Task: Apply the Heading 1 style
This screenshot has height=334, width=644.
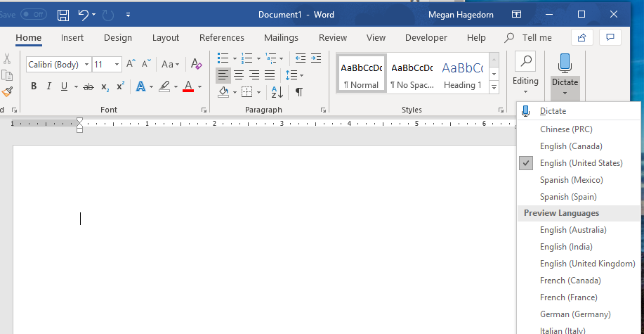Action: tap(462, 74)
